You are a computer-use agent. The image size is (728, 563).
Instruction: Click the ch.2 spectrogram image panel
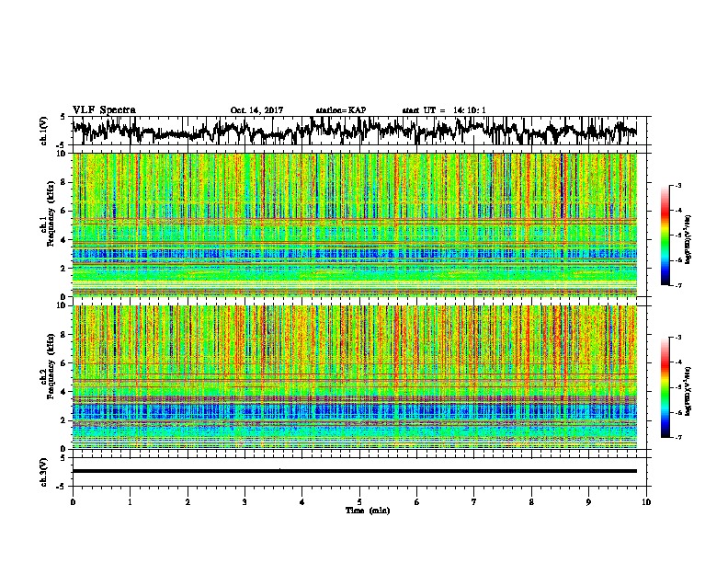coord(354,377)
